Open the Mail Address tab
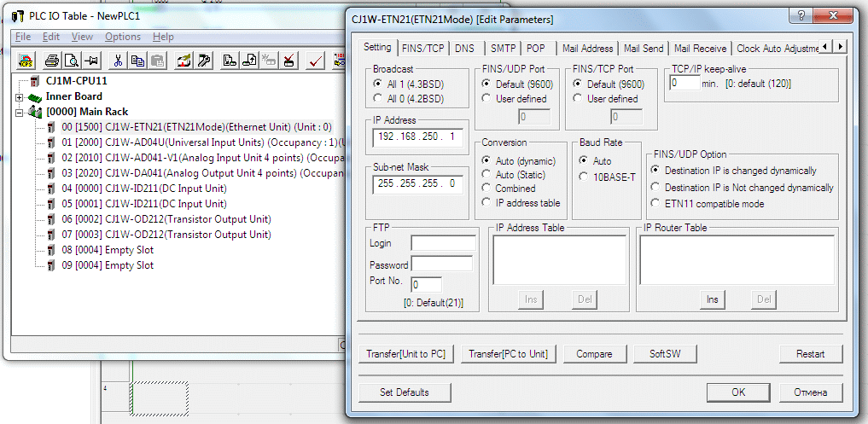Screen dimensions: 868x424 (587, 48)
